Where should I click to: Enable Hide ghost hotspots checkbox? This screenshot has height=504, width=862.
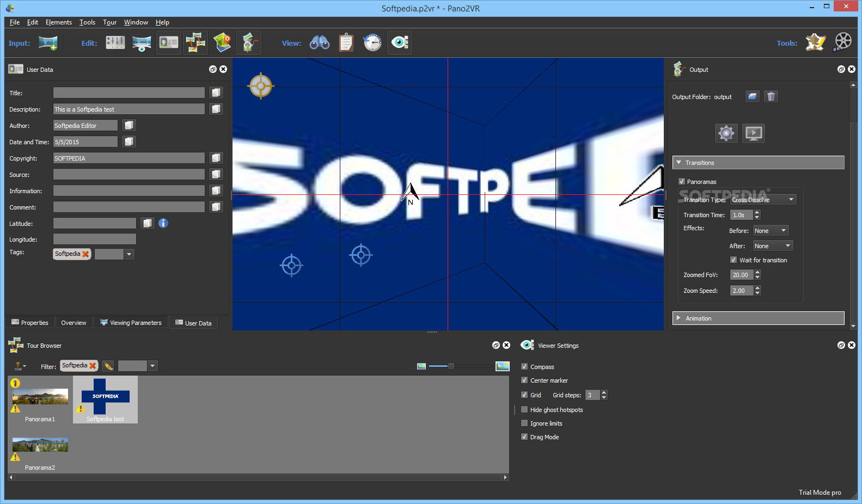click(524, 409)
